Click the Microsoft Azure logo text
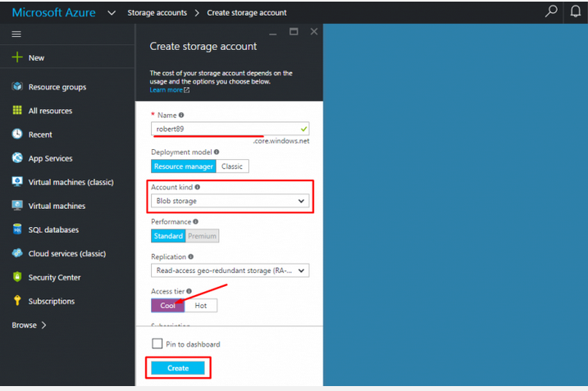This screenshot has width=588, height=391. pyautogui.click(x=53, y=12)
